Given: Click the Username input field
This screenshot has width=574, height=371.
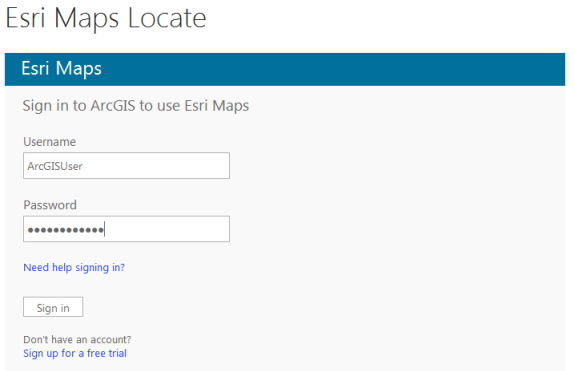Looking at the screenshot, I should (x=126, y=166).
